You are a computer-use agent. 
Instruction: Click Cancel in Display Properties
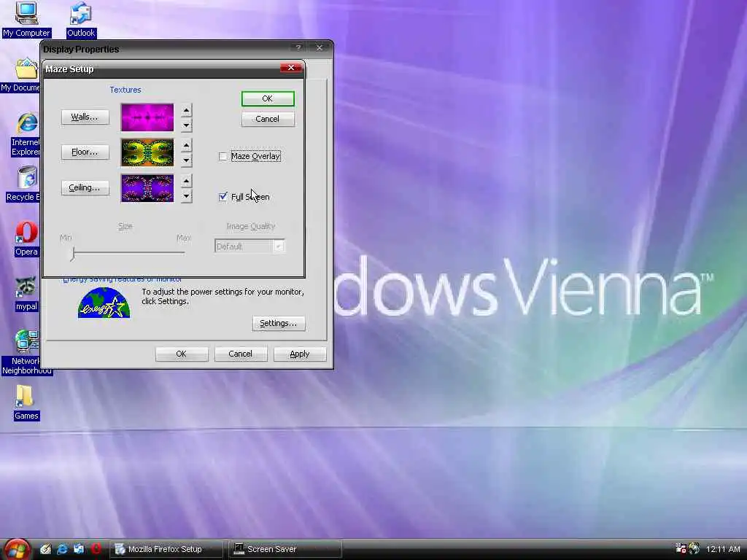(240, 354)
